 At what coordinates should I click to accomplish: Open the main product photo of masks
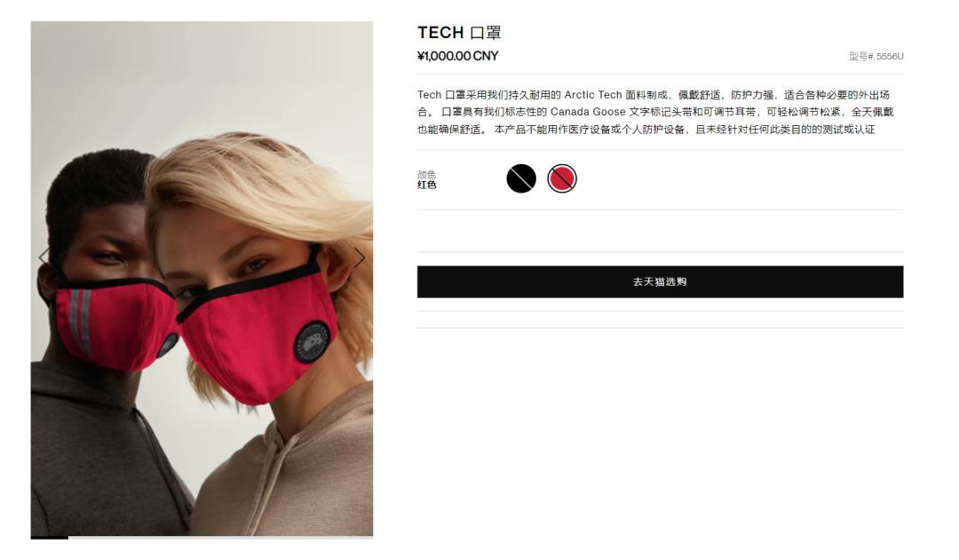[x=202, y=279]
